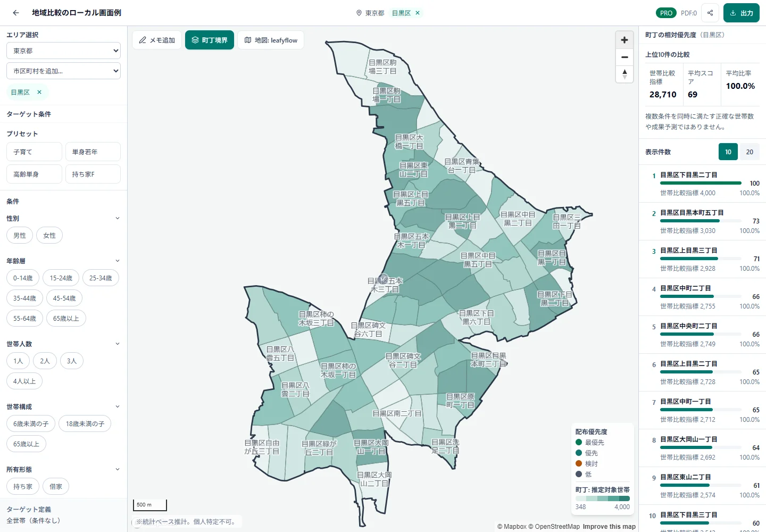Toggle the 借家 ownership chip
The image size is (766, 532).
coord(56,486)
